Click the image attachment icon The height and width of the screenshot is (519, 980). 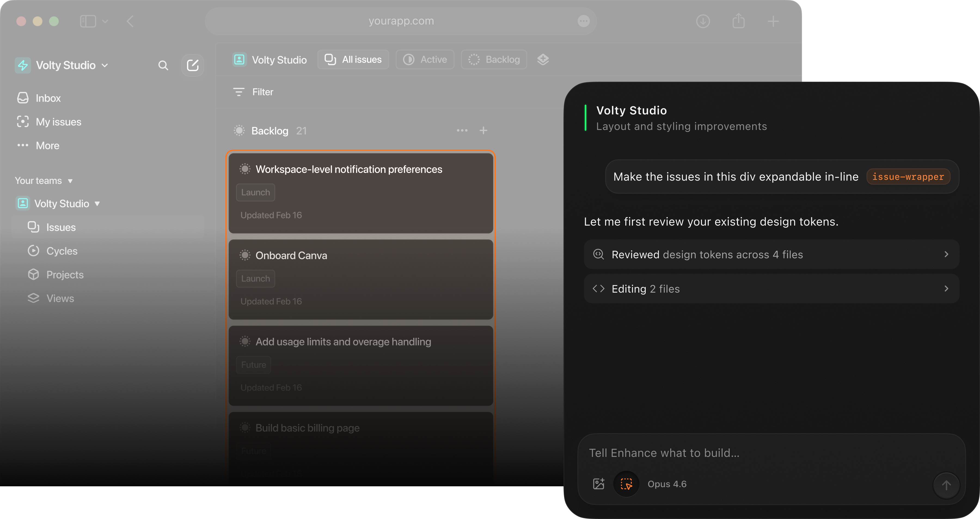[598, 484]
